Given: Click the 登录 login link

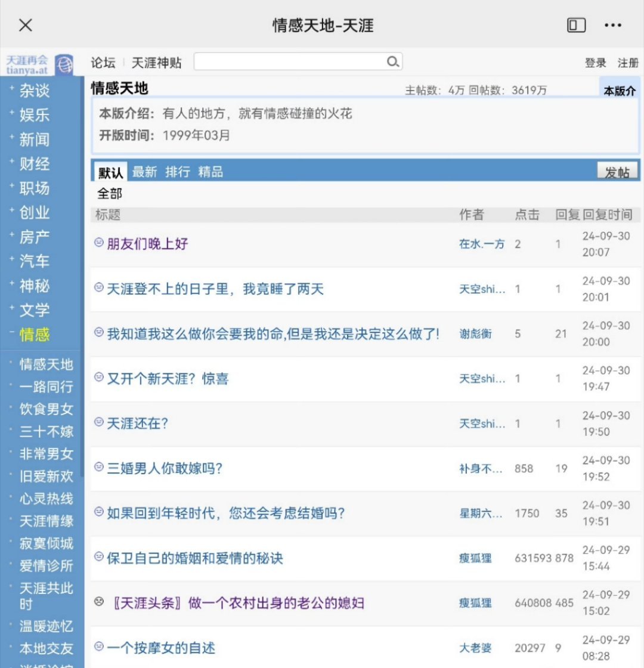Looking at the screenshot, I should 595,63.
